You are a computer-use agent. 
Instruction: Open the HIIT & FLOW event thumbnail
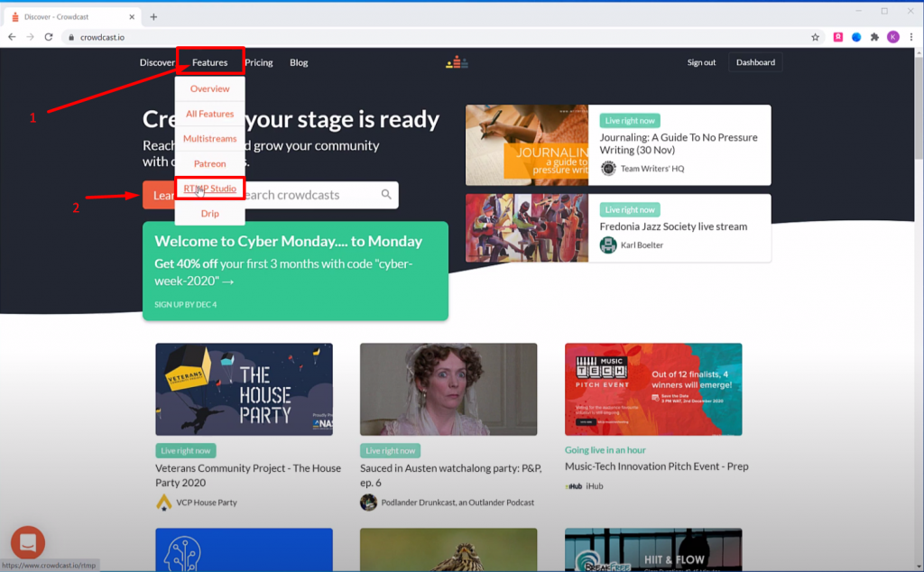(653, 549)
